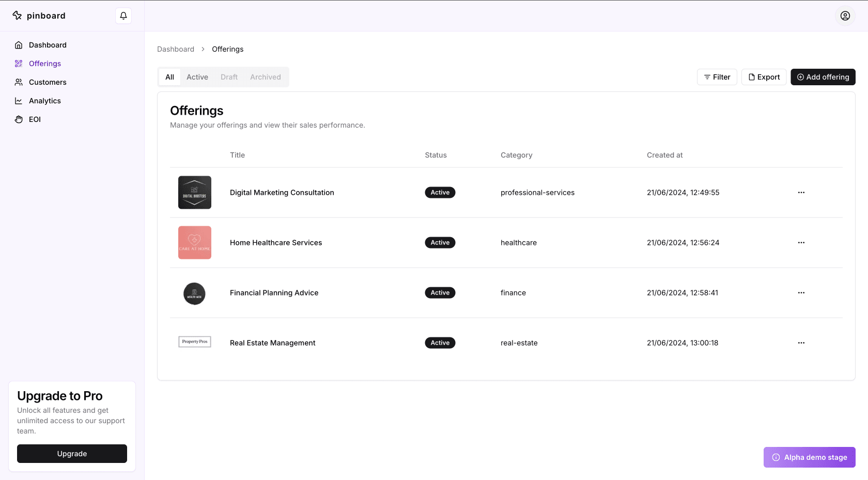
Task: Open more options for Financial Planning Advice
Action: (x=801, y=293)
